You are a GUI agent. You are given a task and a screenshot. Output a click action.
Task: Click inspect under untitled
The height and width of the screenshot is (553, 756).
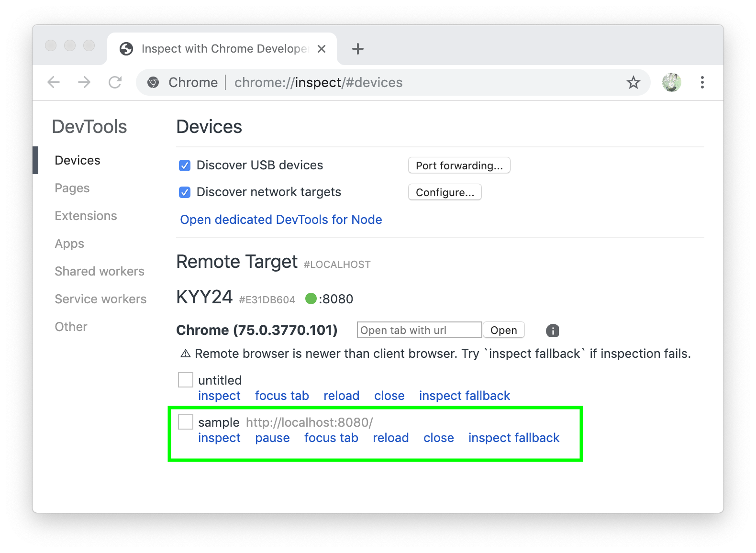pyautogui.click(x=220, y=396)
